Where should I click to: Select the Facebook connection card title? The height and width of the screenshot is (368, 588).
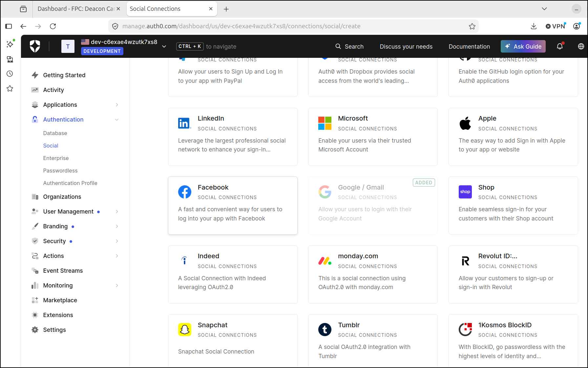pyautogui.click(x=213, y=187)
